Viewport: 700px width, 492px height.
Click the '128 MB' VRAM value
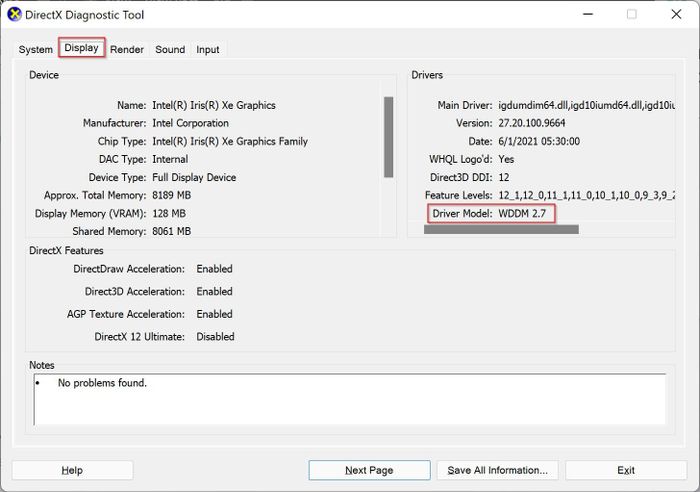[x=169, y=213]
